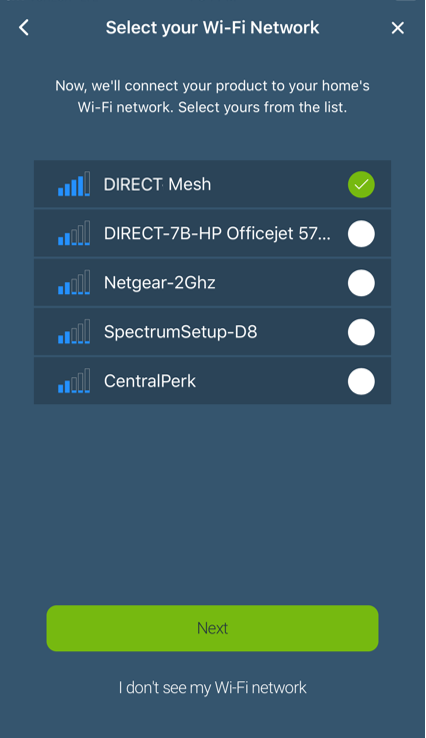Open "I don't see my Wi-Fi network" link
The image size is (426, 738).
pyautogui.click(x=212, y=688)
